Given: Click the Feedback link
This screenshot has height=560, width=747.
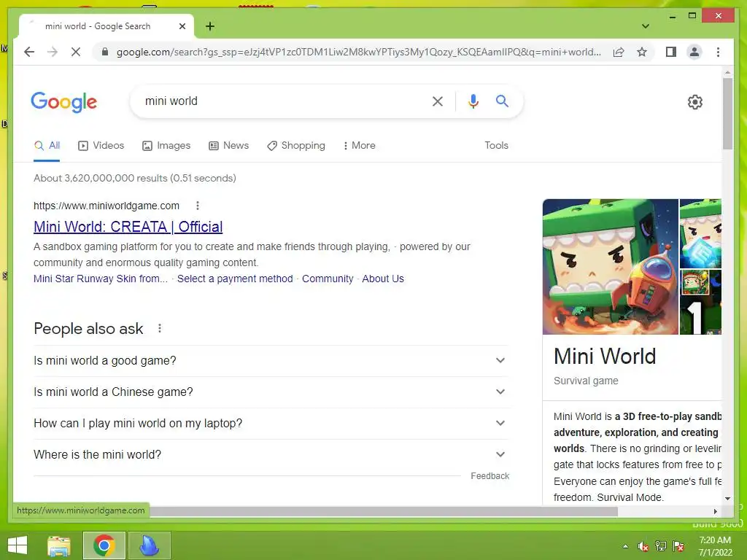Looking at the screenshot, I should coord(489,476).
